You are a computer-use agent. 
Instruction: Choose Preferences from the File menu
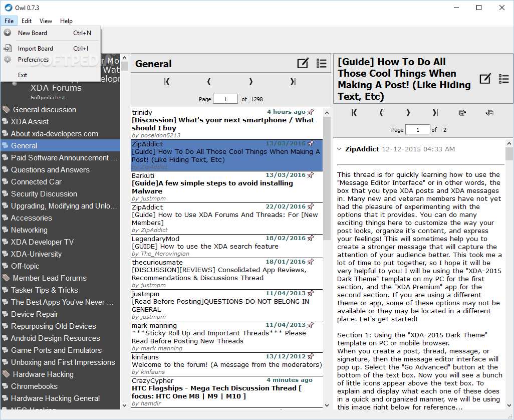(x=51, y=59)
